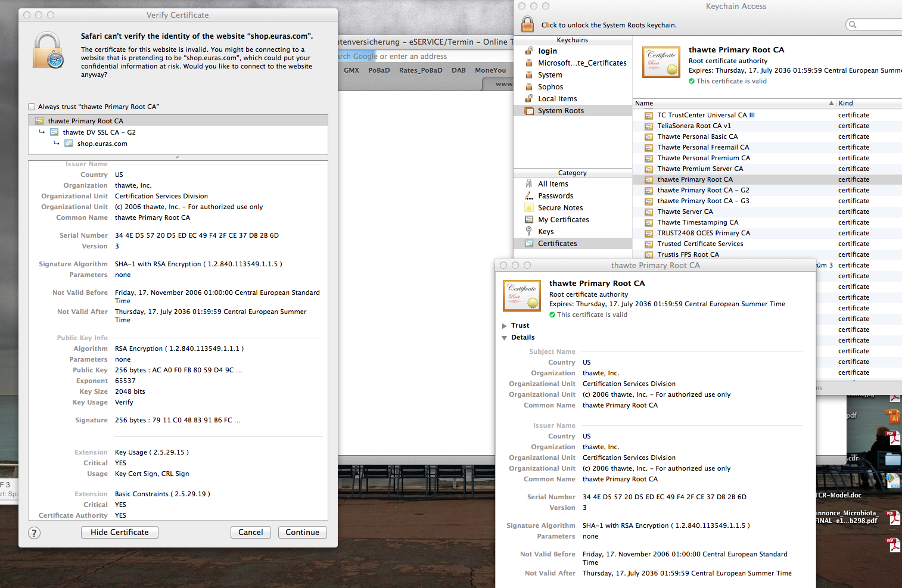This screenshot has height=588, width=902.
Task: Collapse the Details section
Action: [x=505, y=338]
